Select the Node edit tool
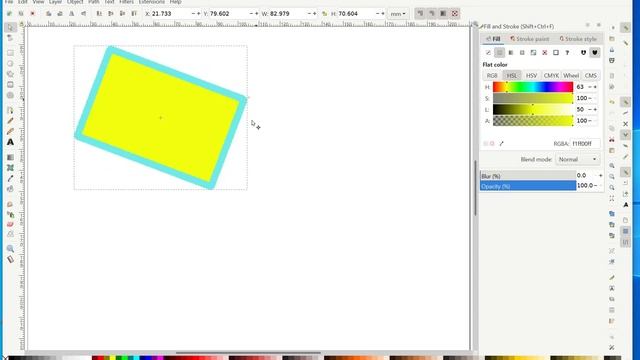Image resolution: width=640 pixels, height=360 pixels. (x=10, y=38)
